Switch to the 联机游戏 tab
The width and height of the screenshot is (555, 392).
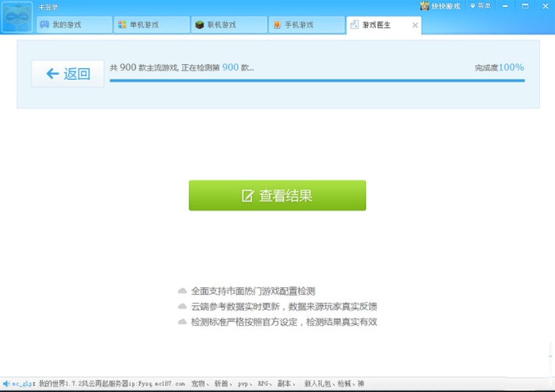pyautogui.click(x=229, y=25)
